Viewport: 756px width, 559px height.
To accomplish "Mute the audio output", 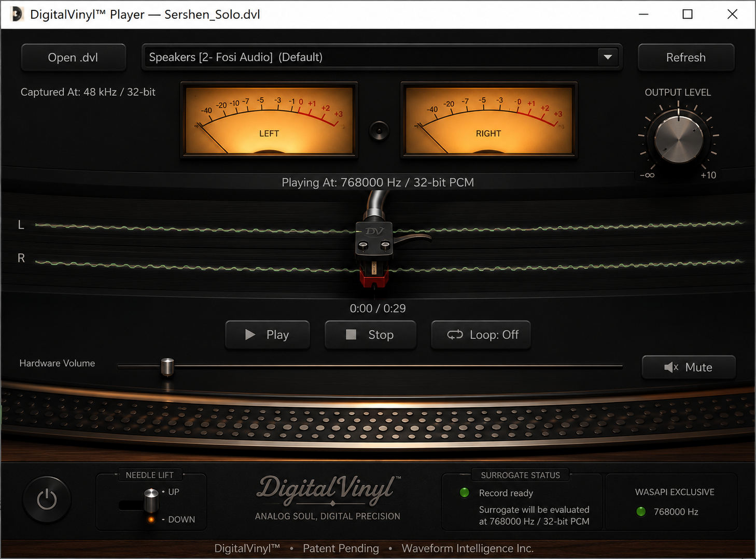I will click(689, 367).
